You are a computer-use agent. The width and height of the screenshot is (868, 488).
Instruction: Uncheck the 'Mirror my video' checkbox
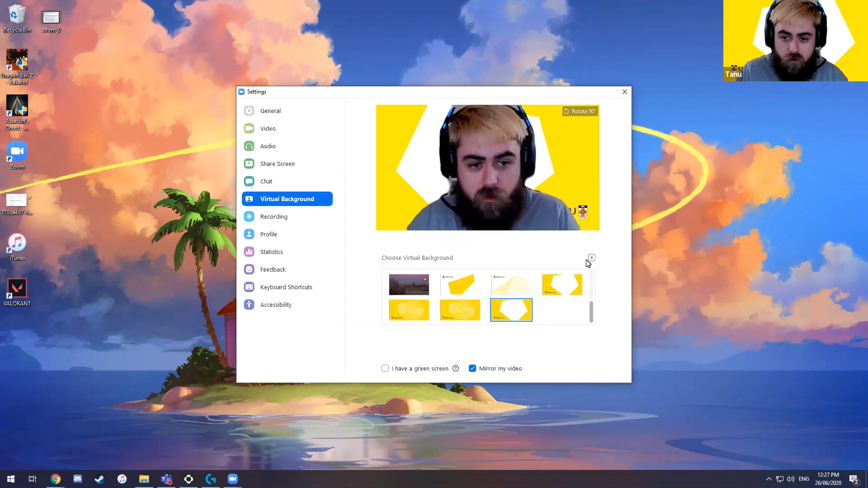coord(472,368)
